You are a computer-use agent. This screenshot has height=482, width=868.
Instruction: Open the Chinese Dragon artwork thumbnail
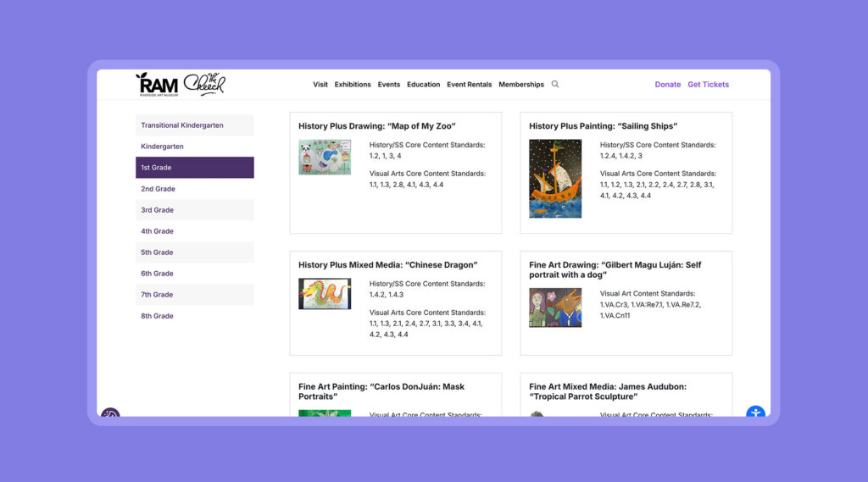click(x=324, y=294)
